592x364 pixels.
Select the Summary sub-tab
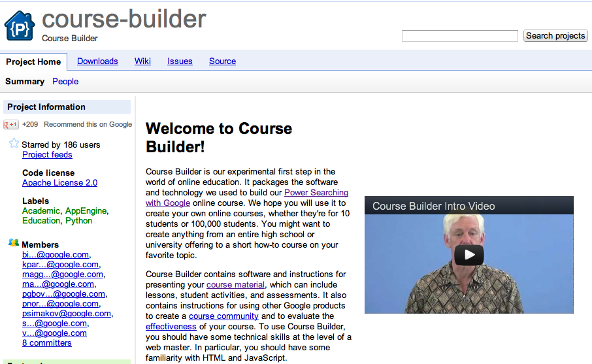click(25, 82)
